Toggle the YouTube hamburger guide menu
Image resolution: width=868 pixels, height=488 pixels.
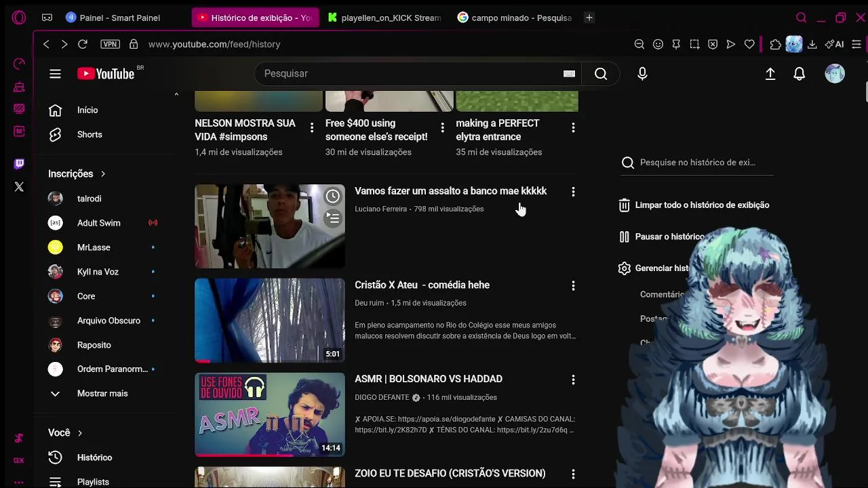pyautogui.click(x=56, y=74)
